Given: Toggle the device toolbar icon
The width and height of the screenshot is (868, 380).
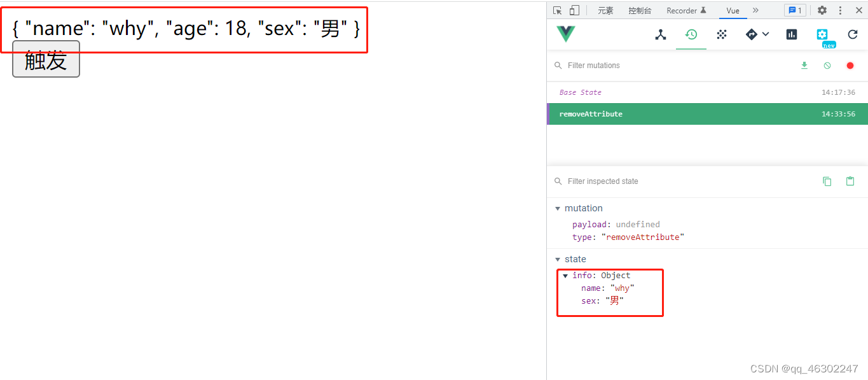Looking at the screenshot, I should 574,10.
